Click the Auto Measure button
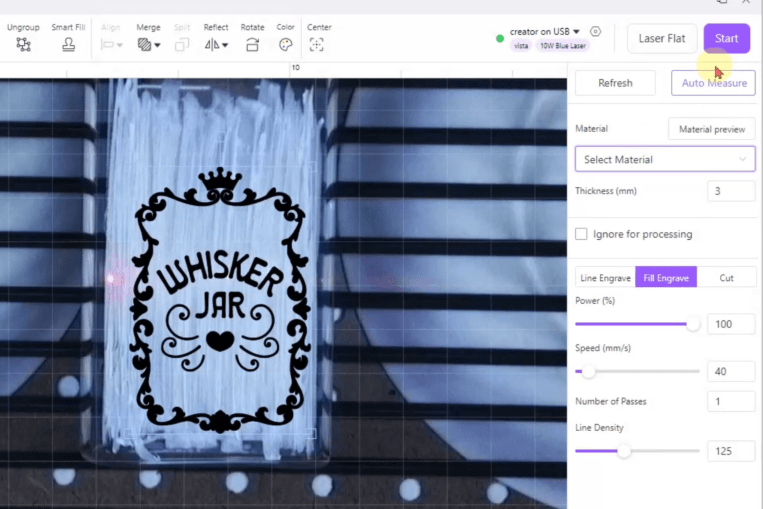This screenshot has width=763, height=509. (x=713, y=83)
